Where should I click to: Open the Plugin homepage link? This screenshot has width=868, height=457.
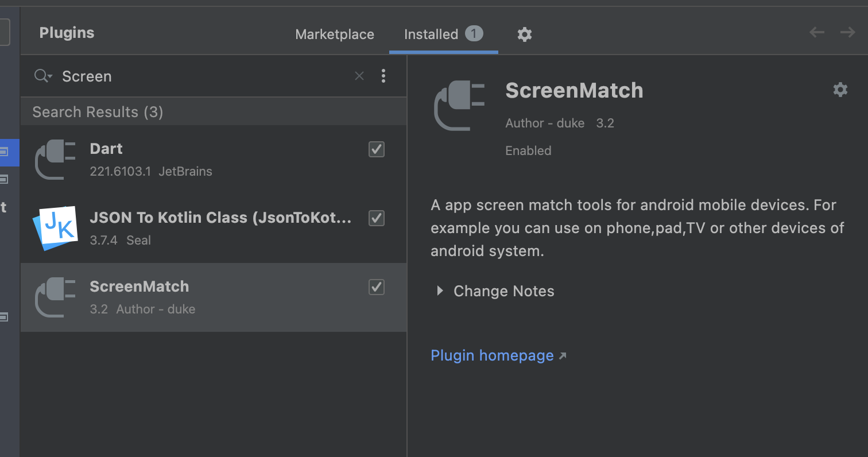(493, 355)
